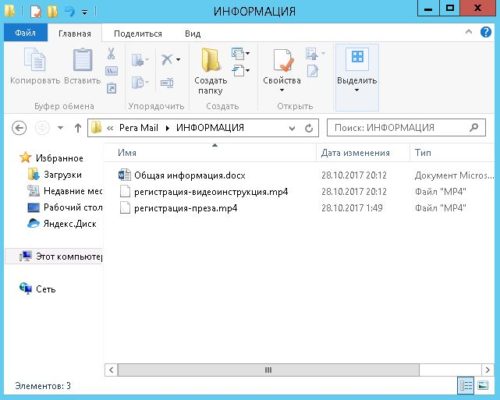Open the Файл menu tab
Viewport: 500px width, 400px height.
[26, 33]
